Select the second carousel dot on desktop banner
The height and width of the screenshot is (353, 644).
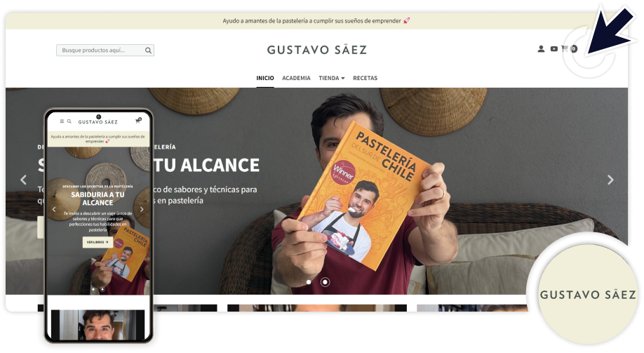325,282
